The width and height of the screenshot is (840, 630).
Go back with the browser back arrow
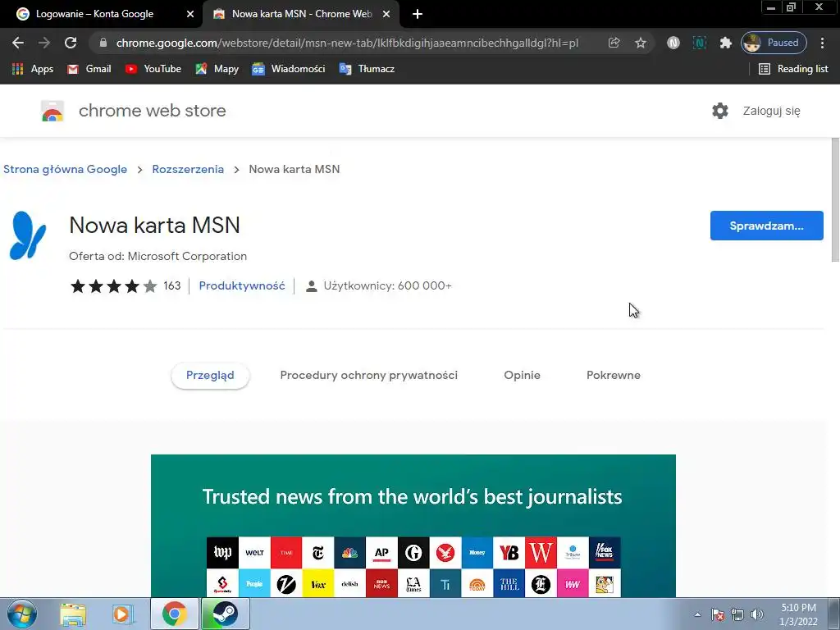click(18, 43)
